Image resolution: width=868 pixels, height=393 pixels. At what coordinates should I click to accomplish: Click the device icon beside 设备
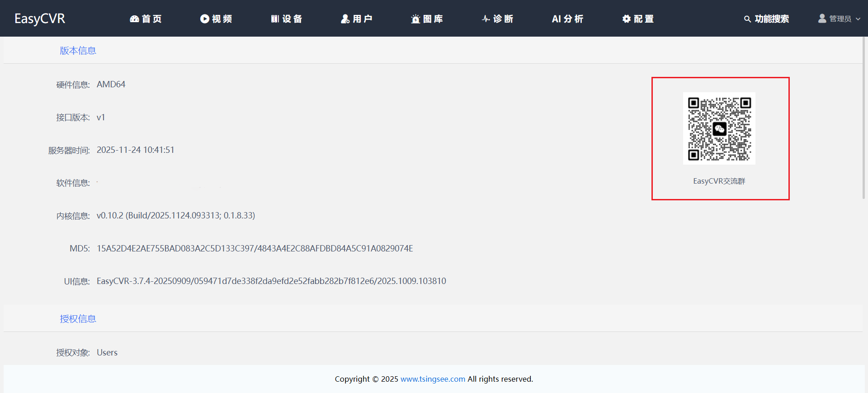[275, 19]
